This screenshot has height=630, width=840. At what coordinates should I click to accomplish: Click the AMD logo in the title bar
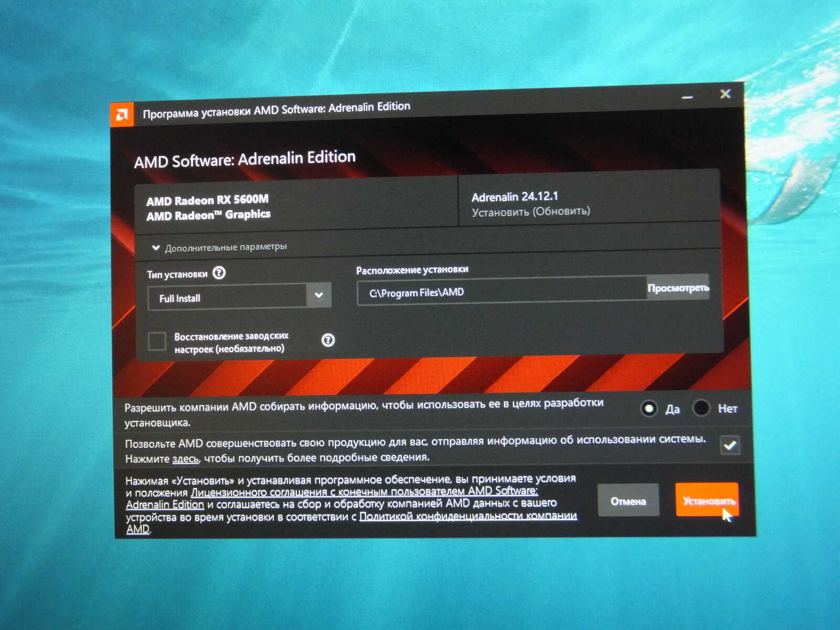(122, 114)
